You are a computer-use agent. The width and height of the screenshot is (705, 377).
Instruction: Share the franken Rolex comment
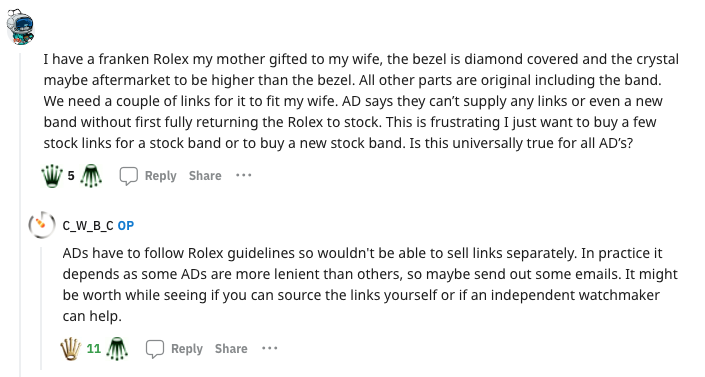[205, 176]
